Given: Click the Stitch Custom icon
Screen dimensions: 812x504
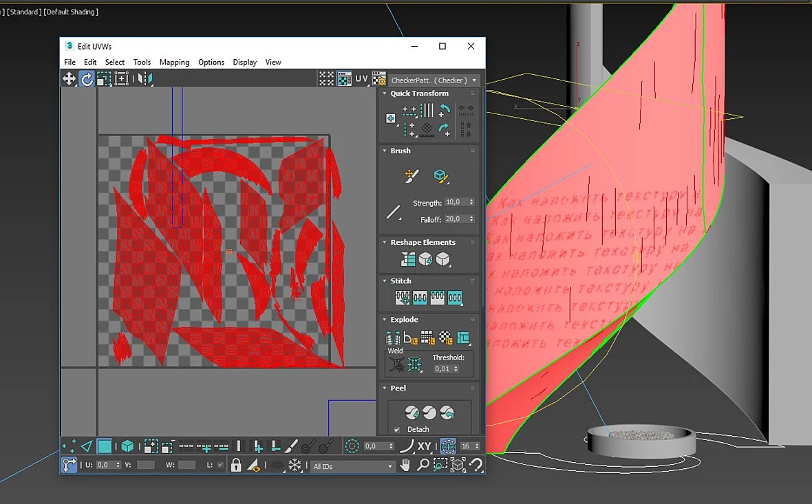Looking at the screenshot, I should pyautogui.click(x=455, y=298).
